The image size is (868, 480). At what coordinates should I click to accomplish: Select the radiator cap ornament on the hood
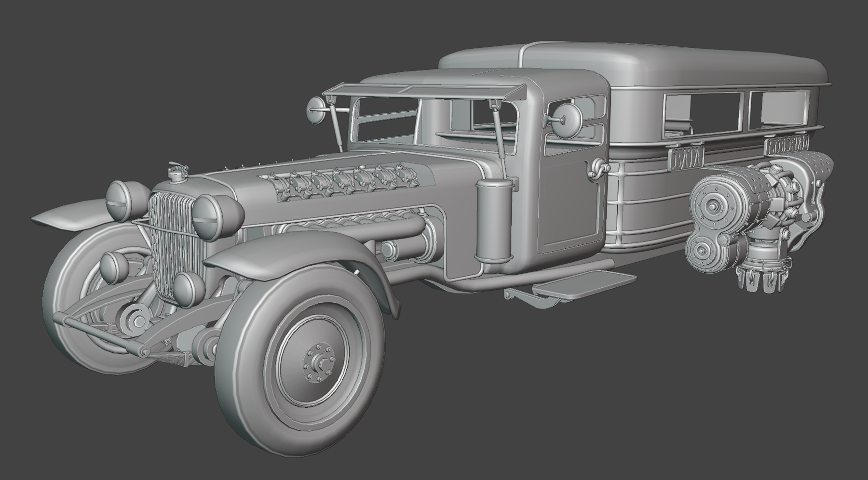177,173
